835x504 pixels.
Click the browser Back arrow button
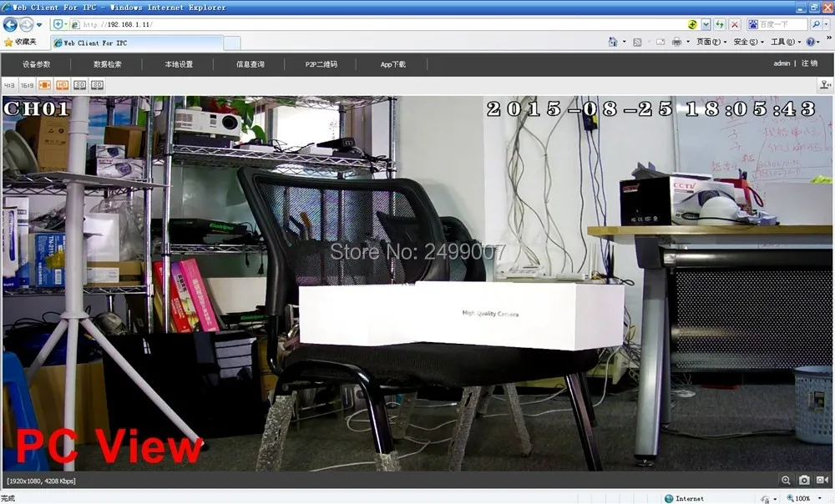click(x=10, y=24)
